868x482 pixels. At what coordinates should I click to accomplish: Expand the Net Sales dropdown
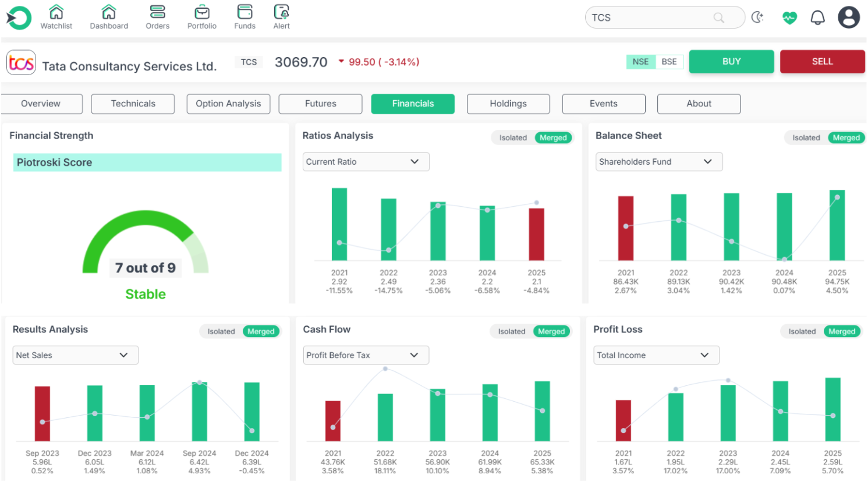click(75, 355)
